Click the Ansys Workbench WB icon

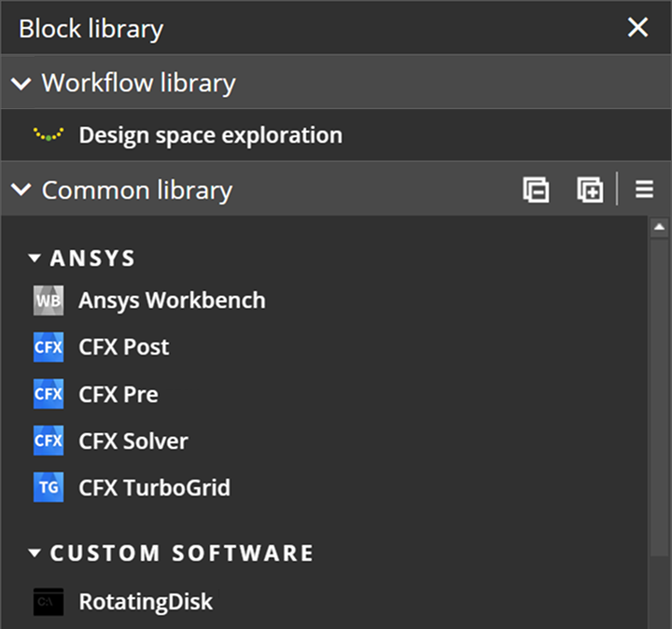(x=49, y=301)
